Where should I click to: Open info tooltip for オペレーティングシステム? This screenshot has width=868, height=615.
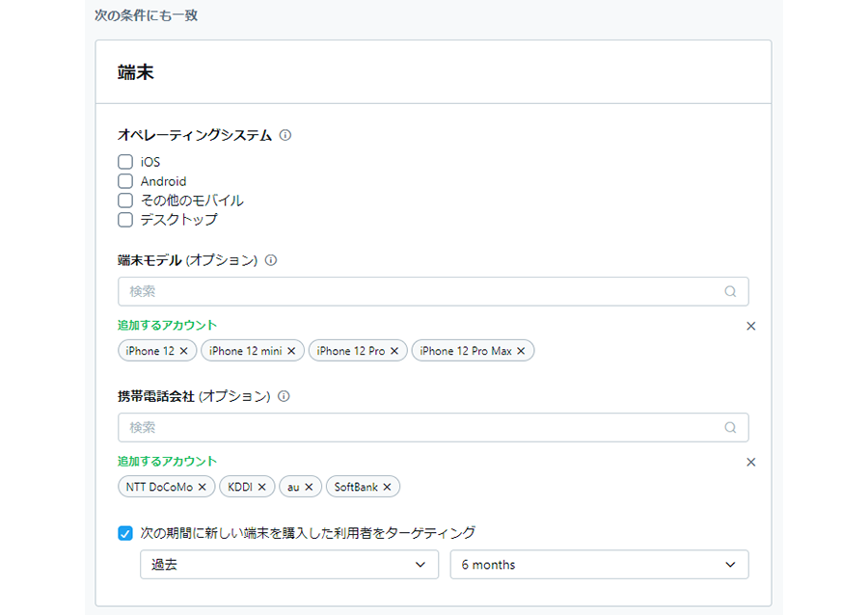click(285, 135)
